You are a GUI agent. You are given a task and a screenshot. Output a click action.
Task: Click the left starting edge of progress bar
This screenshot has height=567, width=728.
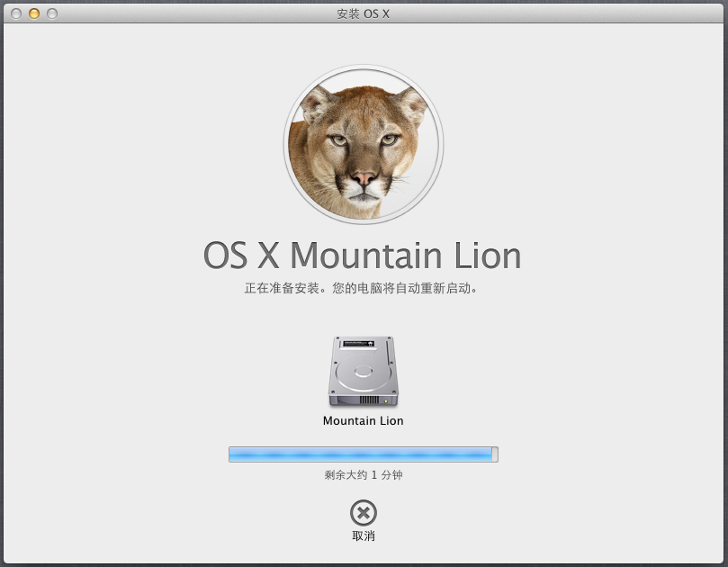click(231, 454)
